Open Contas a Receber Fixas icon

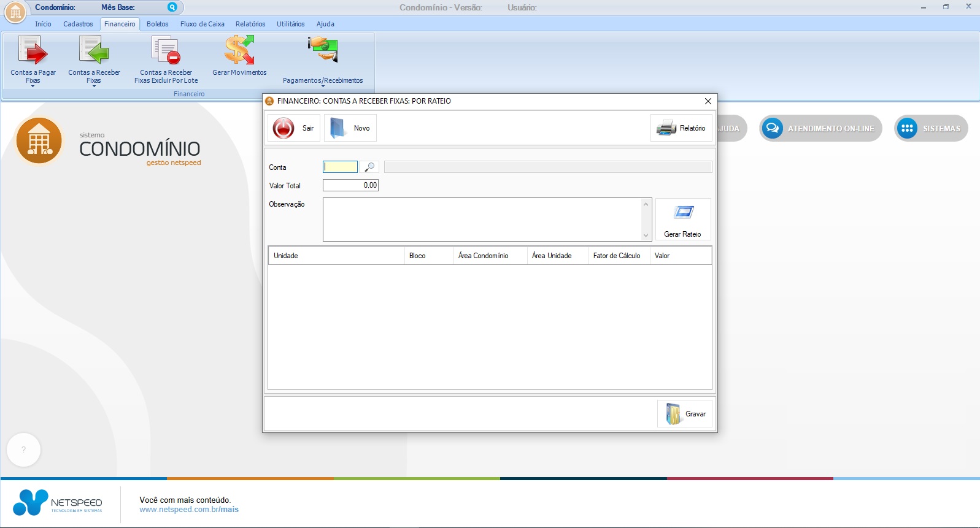(x=94, y=50)
